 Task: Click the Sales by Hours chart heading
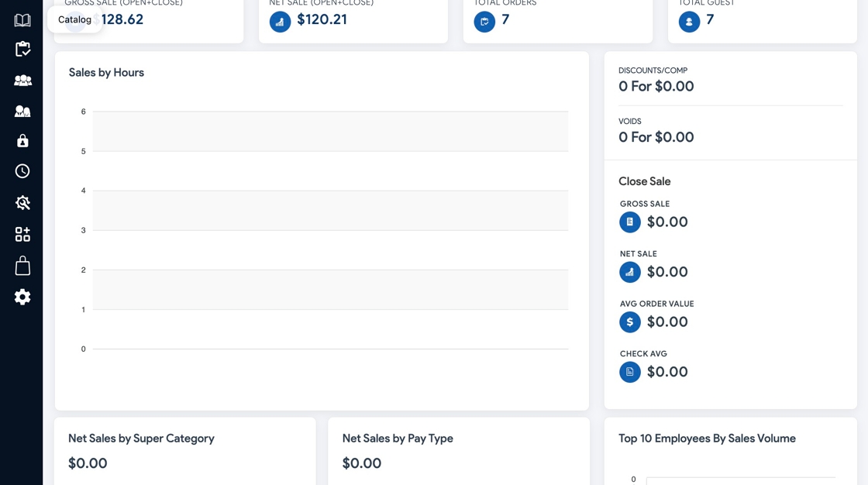tap(106, 73)
